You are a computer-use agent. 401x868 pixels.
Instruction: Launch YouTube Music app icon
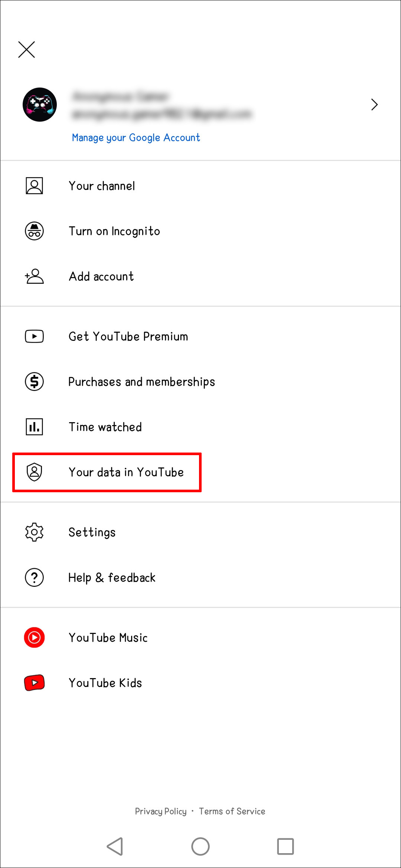click(x=34, y=638)
